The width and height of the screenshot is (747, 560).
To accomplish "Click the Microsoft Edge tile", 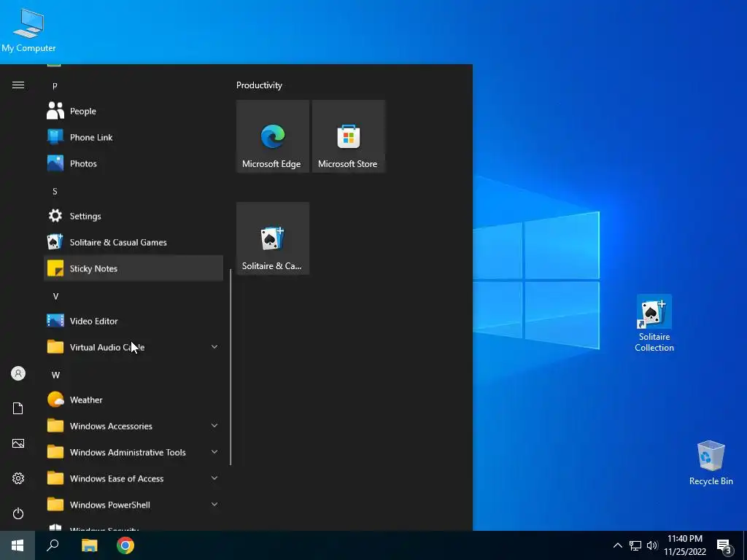I will point(273,136).
